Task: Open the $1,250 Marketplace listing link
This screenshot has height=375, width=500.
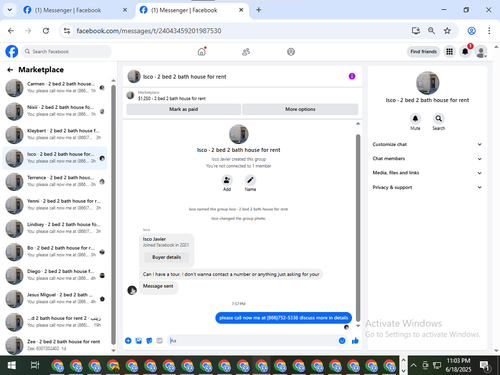Action: coord(172,99)
